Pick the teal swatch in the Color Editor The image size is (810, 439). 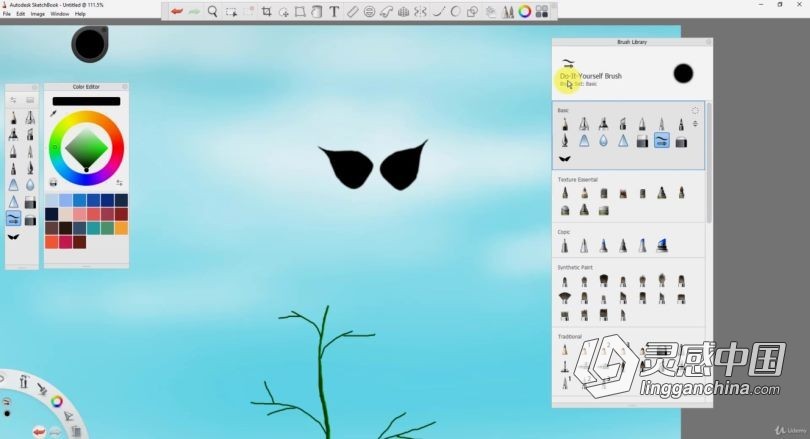(x=94, y=228)
